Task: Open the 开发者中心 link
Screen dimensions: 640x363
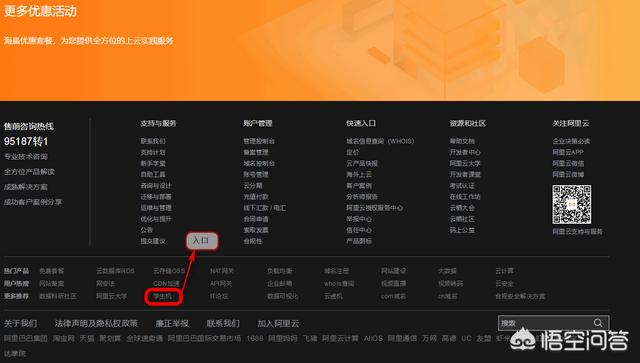Action: tap(465, 152)
